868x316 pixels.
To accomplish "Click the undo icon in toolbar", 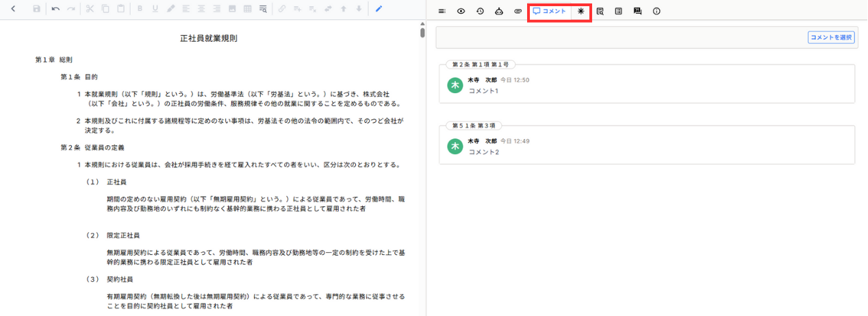I will click(x=55, y=9).
